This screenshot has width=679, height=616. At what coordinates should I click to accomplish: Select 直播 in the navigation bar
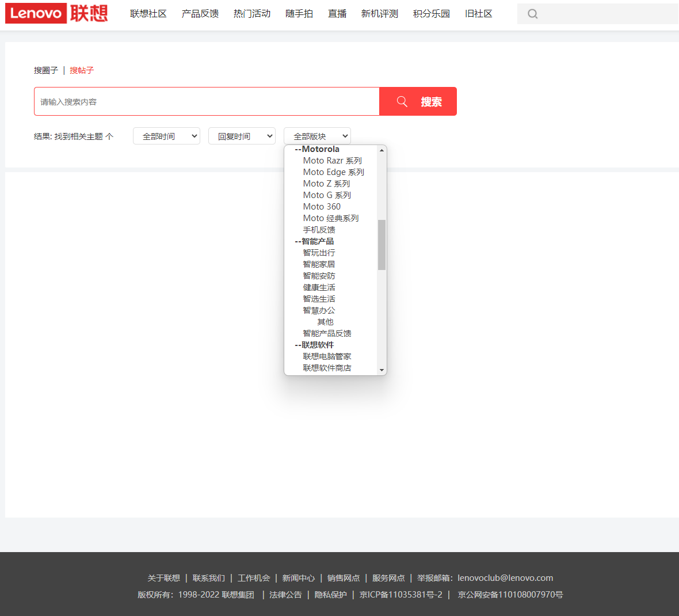point(337,14)
